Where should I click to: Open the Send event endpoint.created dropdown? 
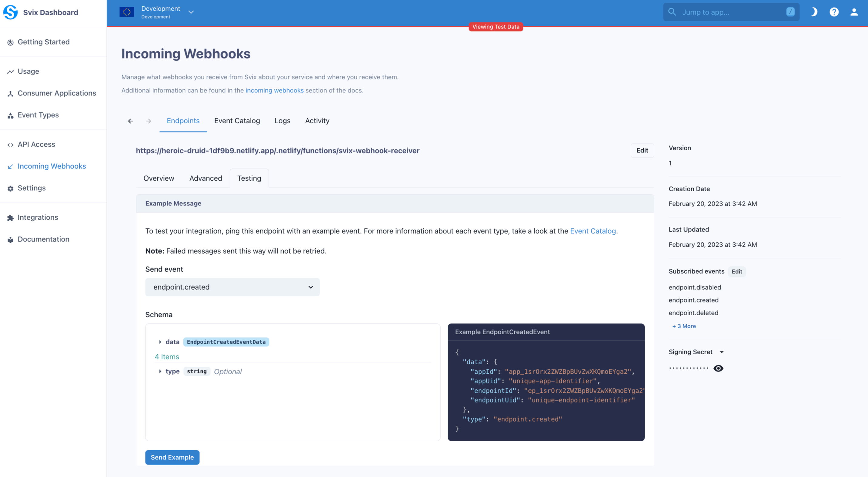tap(232, 287)
